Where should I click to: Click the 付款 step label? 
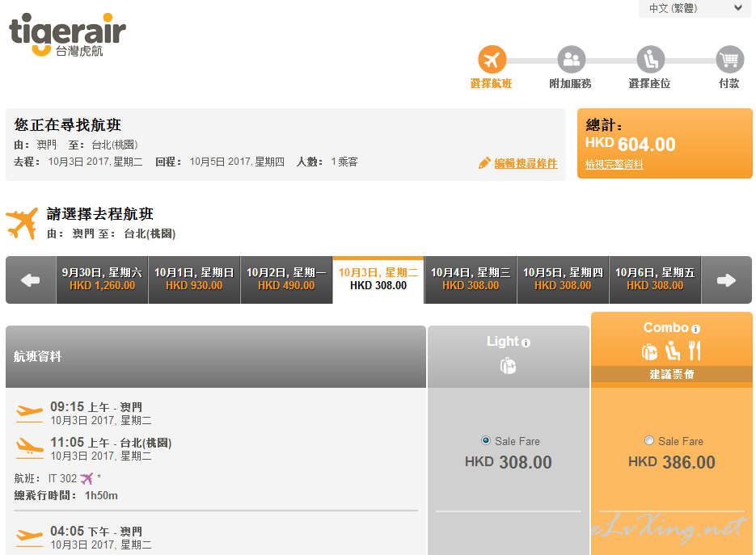point(729,84)
